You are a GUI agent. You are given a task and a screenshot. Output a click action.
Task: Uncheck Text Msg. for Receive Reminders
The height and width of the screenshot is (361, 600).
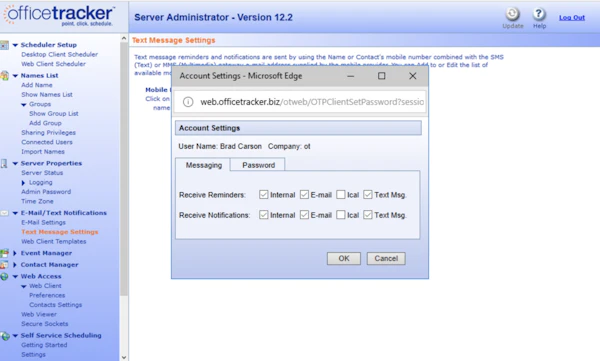pyautogui.click(x=368, y=194)
